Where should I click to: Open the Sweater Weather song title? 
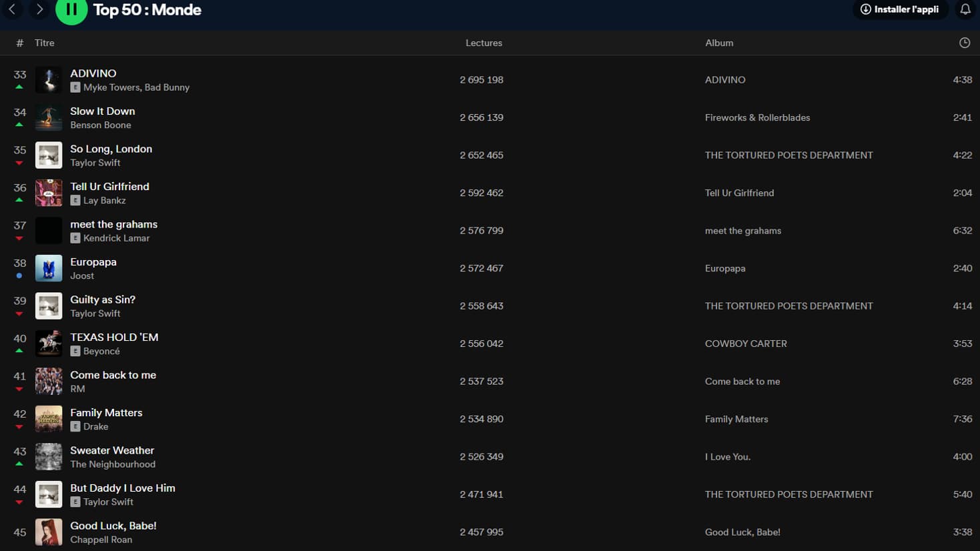112,450
